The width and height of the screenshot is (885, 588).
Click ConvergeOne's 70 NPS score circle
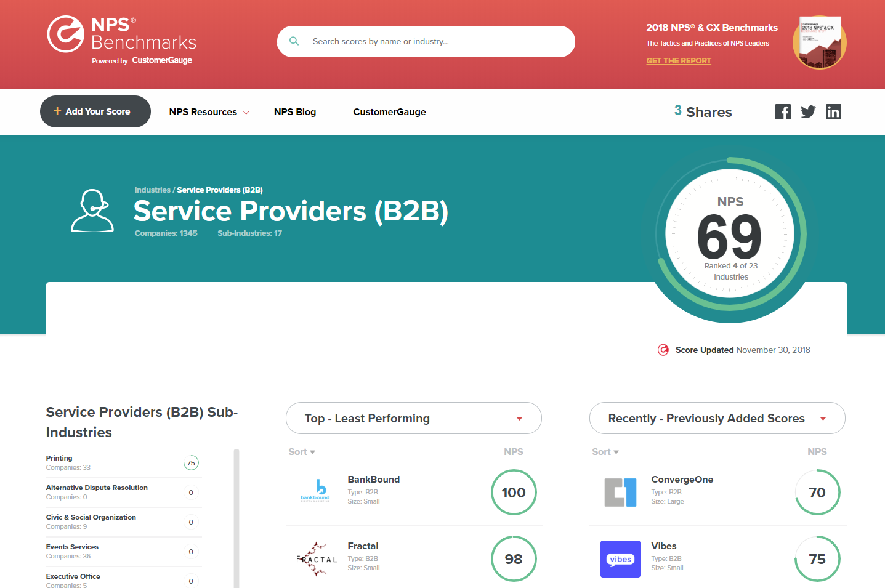pyautogui.click(x=817, y=493)
